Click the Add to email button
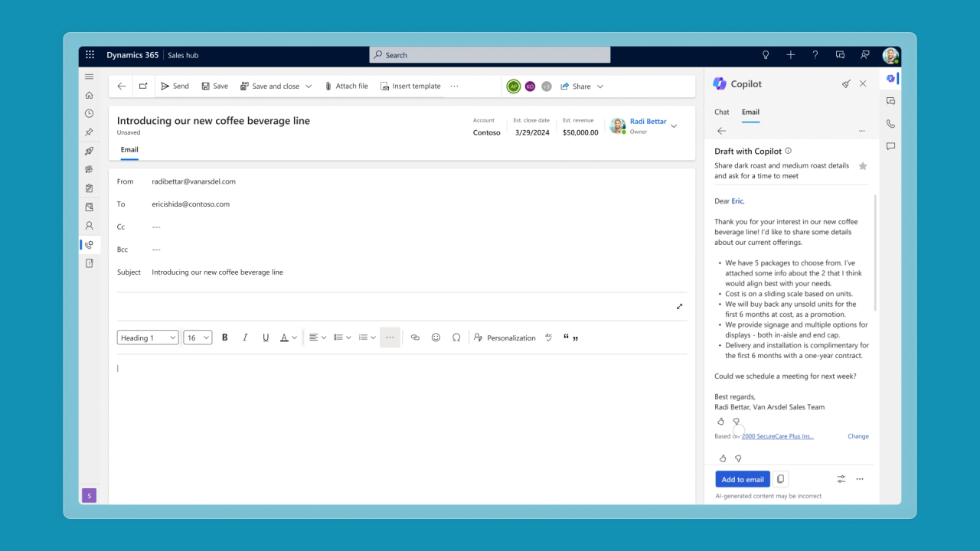 [743, 479]
